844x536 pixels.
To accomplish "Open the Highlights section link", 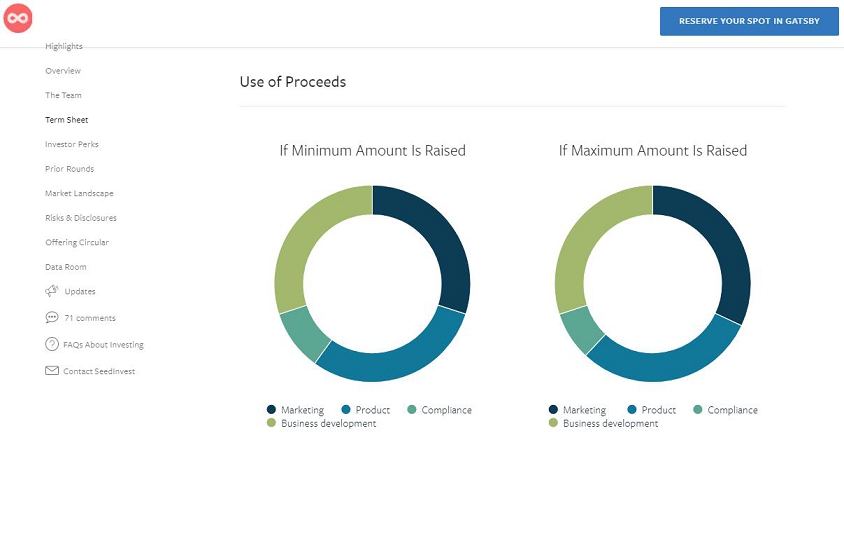I will (x=64, y=47).
